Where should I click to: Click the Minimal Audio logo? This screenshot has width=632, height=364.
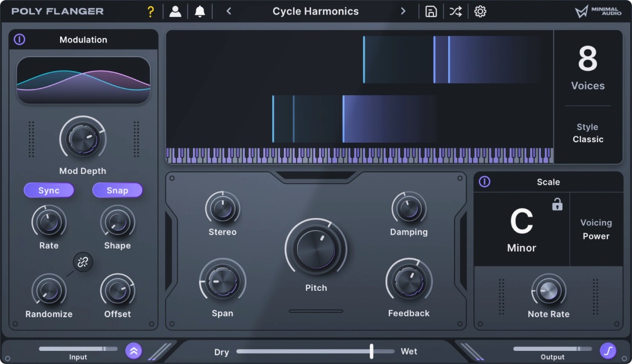coord(598,11)
